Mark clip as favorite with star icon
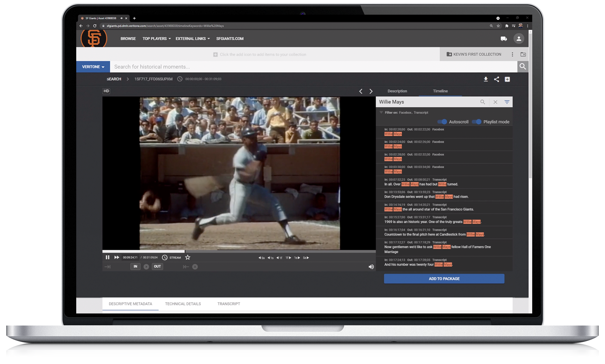 tap(188, 257)
